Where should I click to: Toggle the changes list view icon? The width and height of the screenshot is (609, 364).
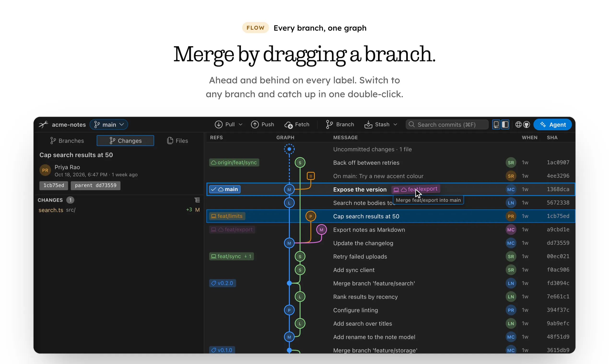tap(197, 200)
